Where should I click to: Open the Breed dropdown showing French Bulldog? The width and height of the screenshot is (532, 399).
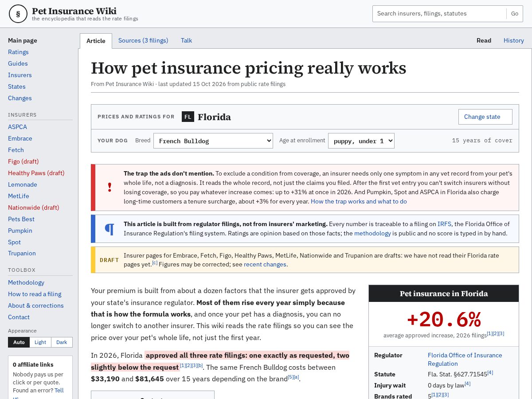(x=213, y=141)
